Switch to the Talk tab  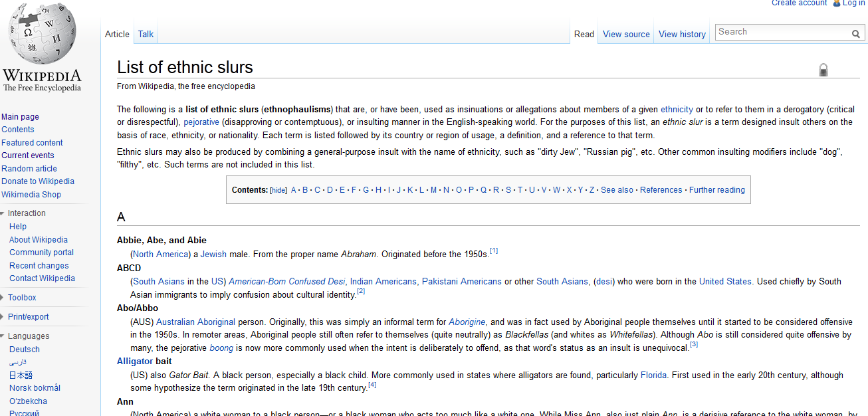[x=146, y=34]
